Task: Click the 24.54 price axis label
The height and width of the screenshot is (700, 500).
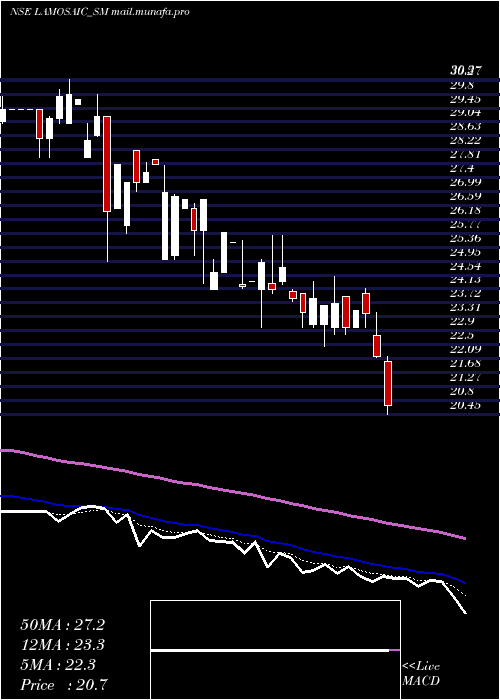Action: click(465, 266)
